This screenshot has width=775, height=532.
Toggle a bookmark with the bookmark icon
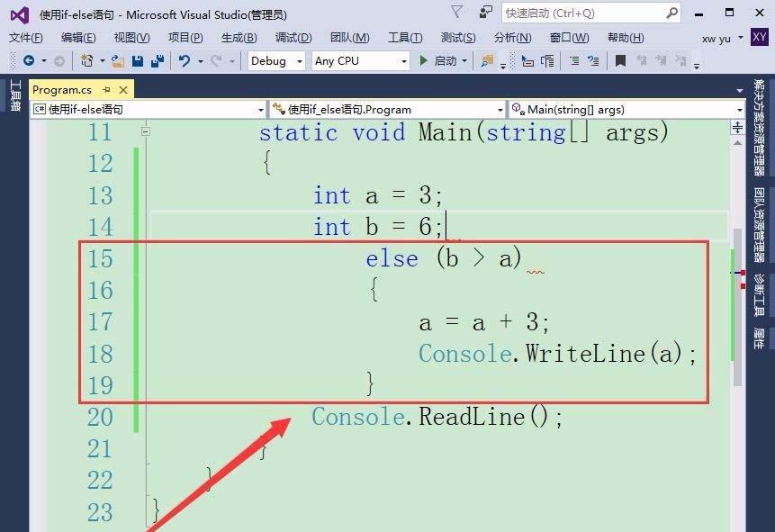[x=619, y=61]
